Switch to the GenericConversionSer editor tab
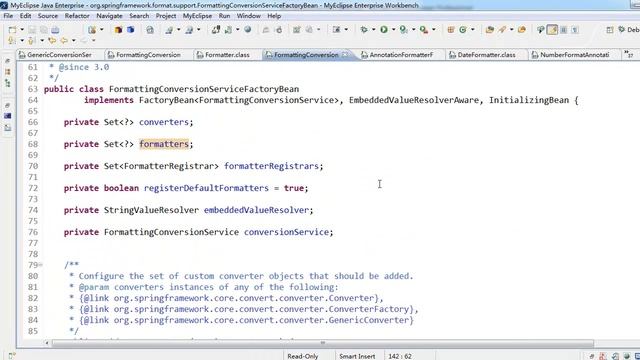 click(59, 55)
